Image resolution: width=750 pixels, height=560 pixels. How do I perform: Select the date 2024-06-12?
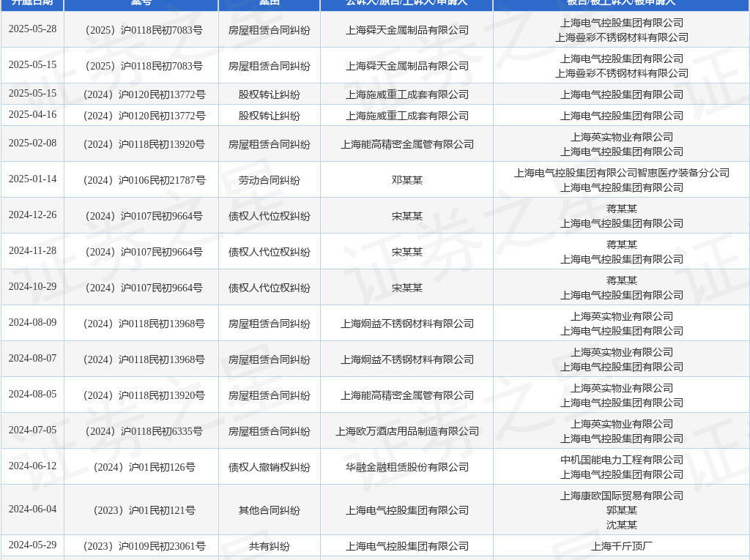tap(32, 466)
